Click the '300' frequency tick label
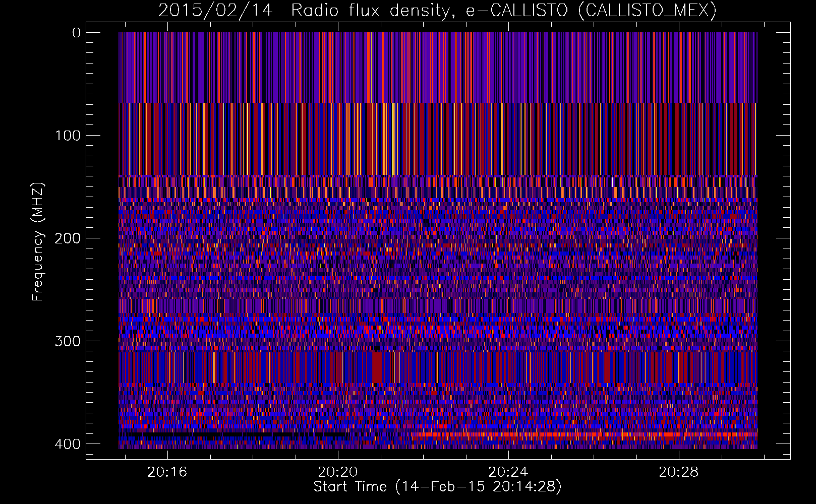The height and width of the screenshot is (504, 816). [67, 341]
